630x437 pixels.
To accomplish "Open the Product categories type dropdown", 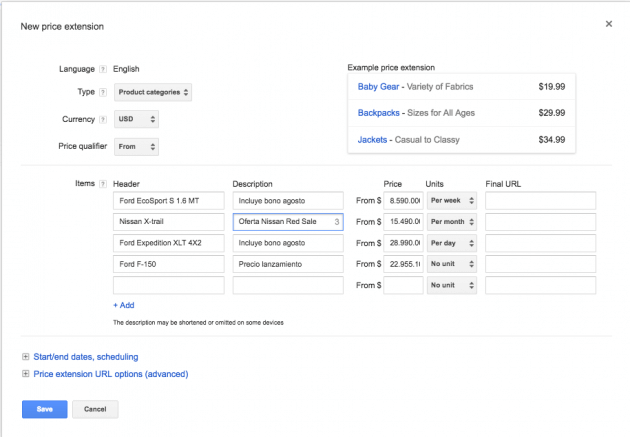I will coord(153,92).
